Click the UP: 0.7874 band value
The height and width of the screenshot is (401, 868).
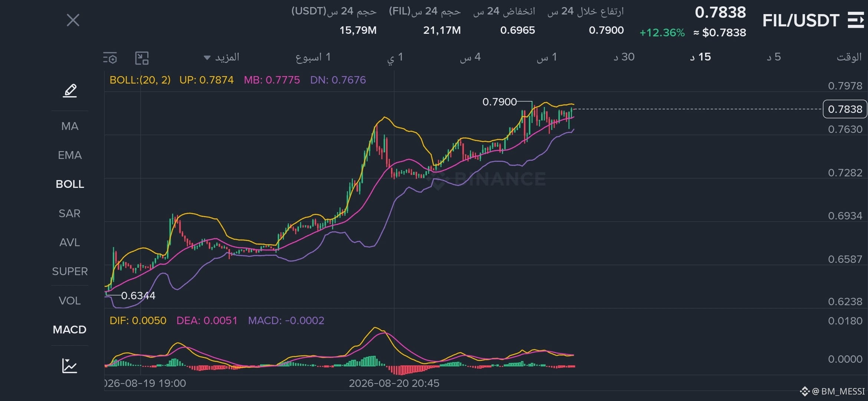coord(207,80)
